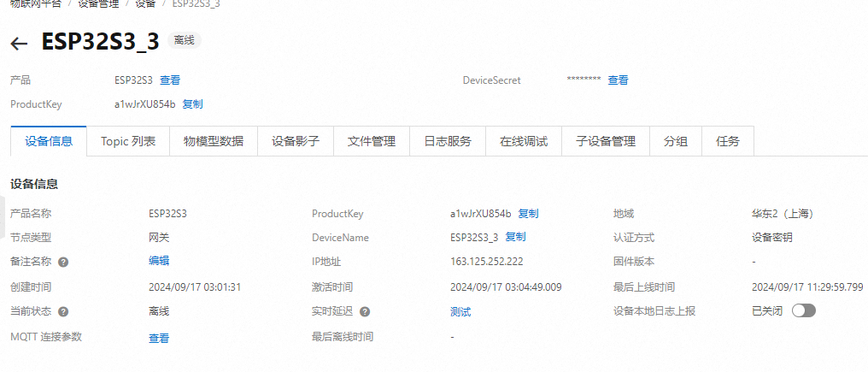868x372 pixels.
Task: Click 查看 next to MQTT 连接参数
Action: (x=159, y=338)
